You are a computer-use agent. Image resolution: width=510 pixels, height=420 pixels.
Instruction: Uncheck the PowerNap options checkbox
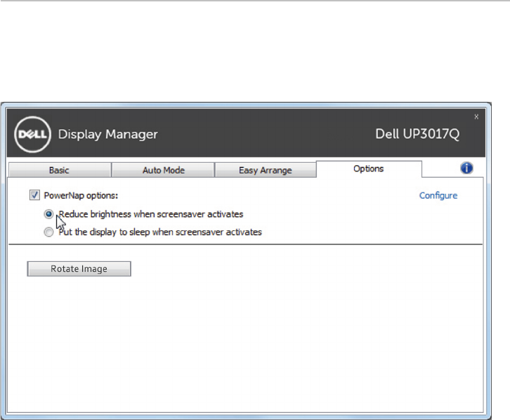[x=34, y=195]
